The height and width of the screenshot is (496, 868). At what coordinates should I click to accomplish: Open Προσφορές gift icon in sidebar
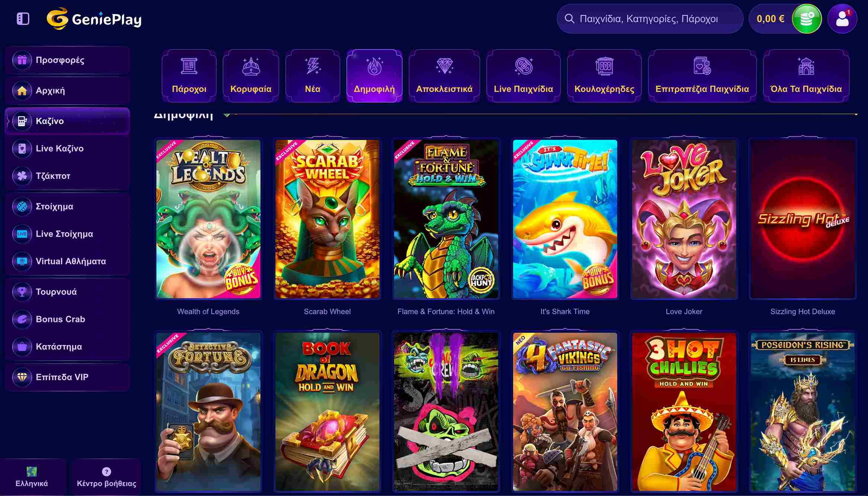pyautogui.click(x=22, y=60)
